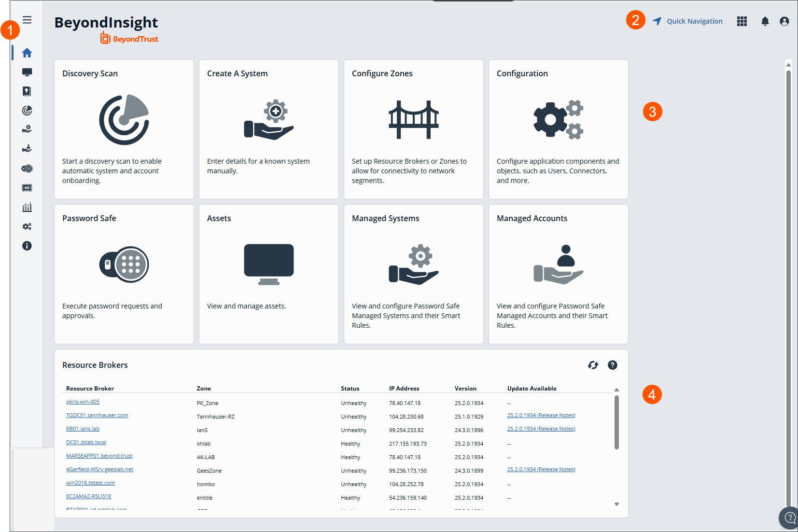Open help for Resource Brokers panel
The height and width of the screenshot is (532, 798).
613,365
